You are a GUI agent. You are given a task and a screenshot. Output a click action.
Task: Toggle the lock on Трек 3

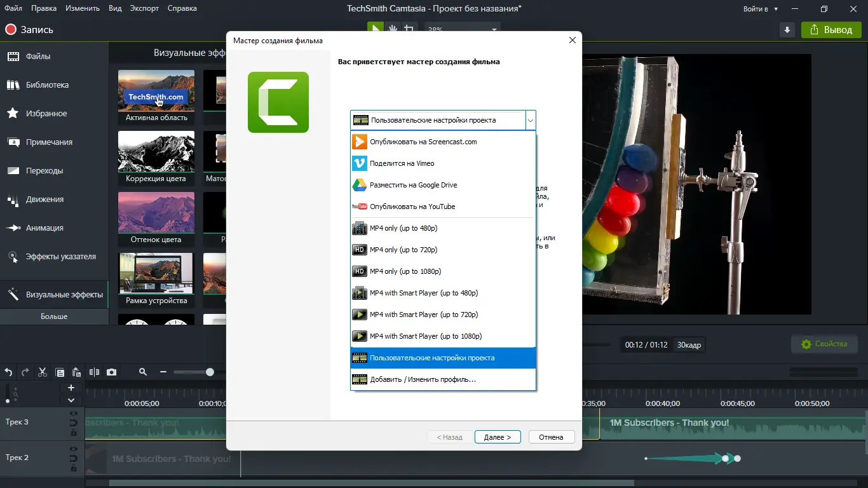(x=74, y=433)
